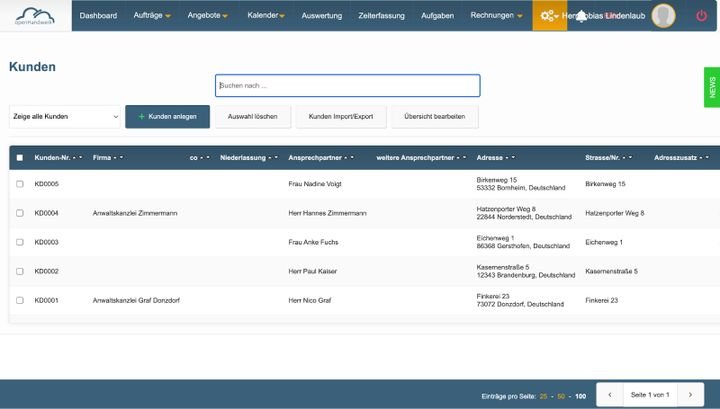Go to next page arrow

[690, 395]
